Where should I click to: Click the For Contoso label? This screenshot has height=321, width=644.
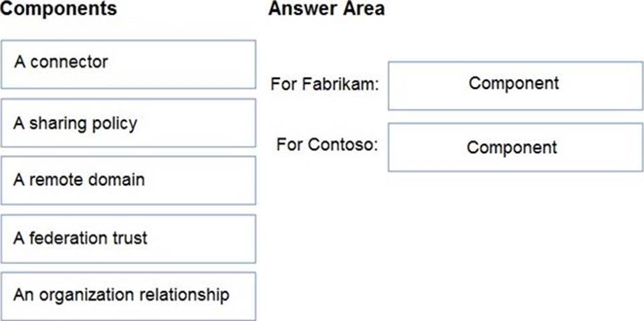[x=327, y=144]
